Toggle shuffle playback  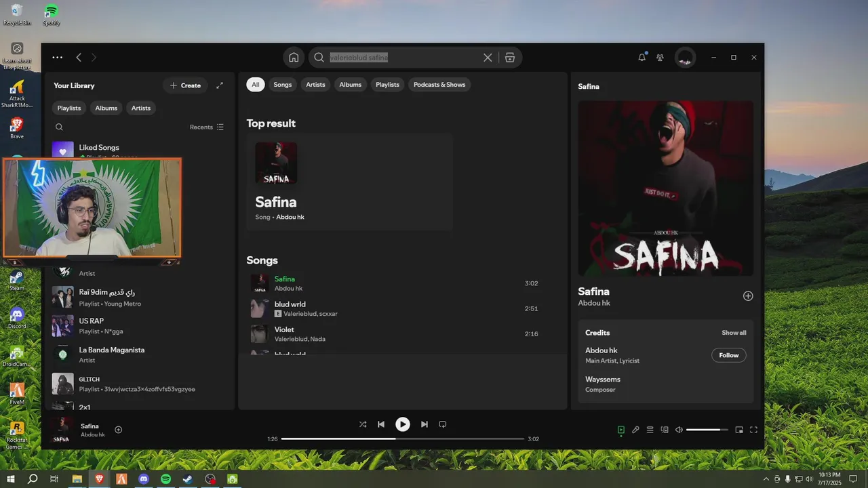(x=363, y=424)
